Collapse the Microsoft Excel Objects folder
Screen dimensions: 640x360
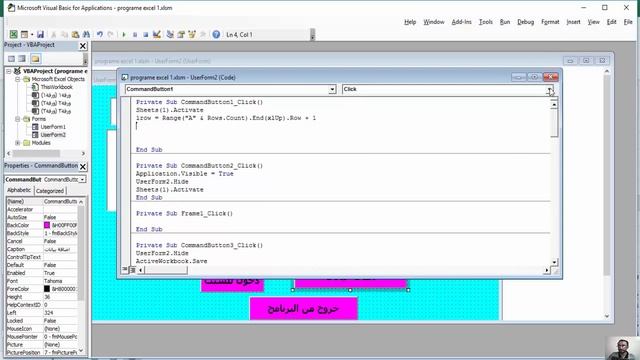pos(18,79)
